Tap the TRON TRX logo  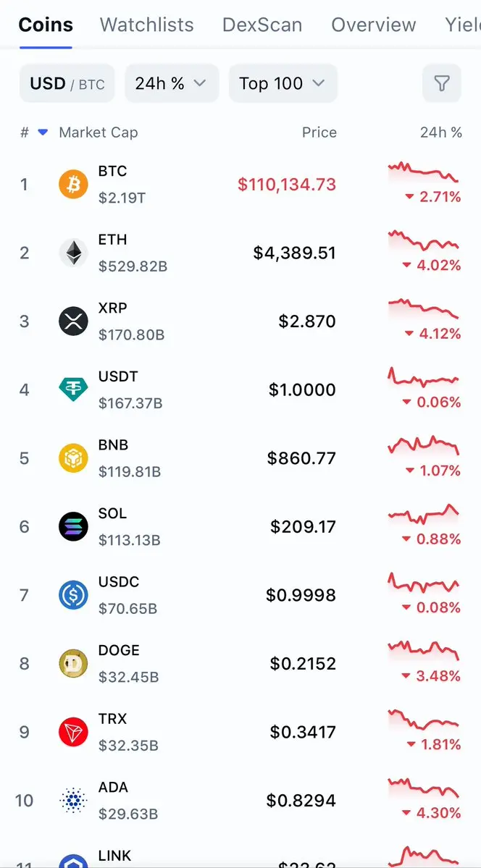pyautogui.click(x=73, y=732)
